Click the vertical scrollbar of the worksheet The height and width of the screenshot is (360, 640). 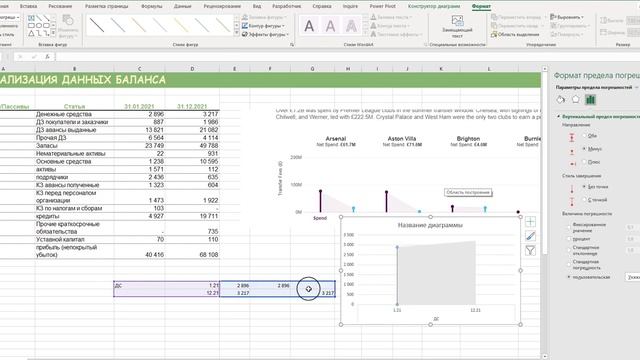544,163
